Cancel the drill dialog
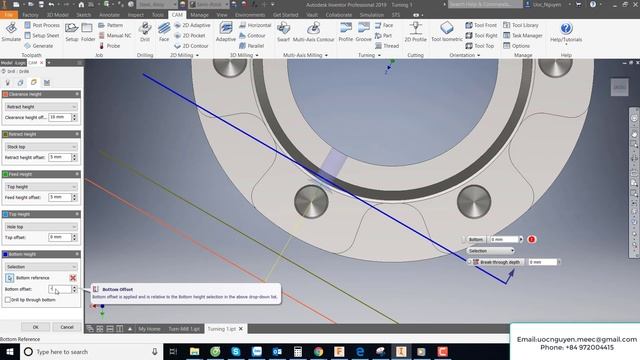The height and width of the screenshot is (360, 640). click(67, 327)
